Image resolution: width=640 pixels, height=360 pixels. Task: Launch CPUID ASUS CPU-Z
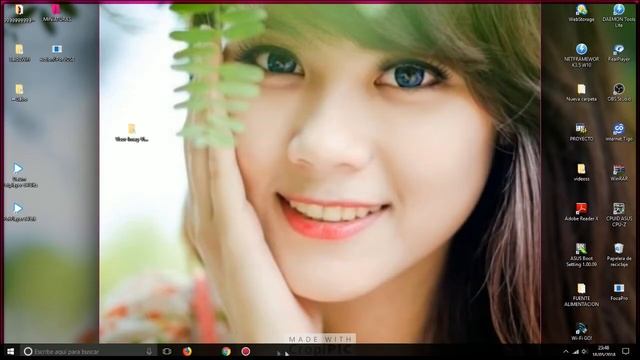[x=619, y=215]
